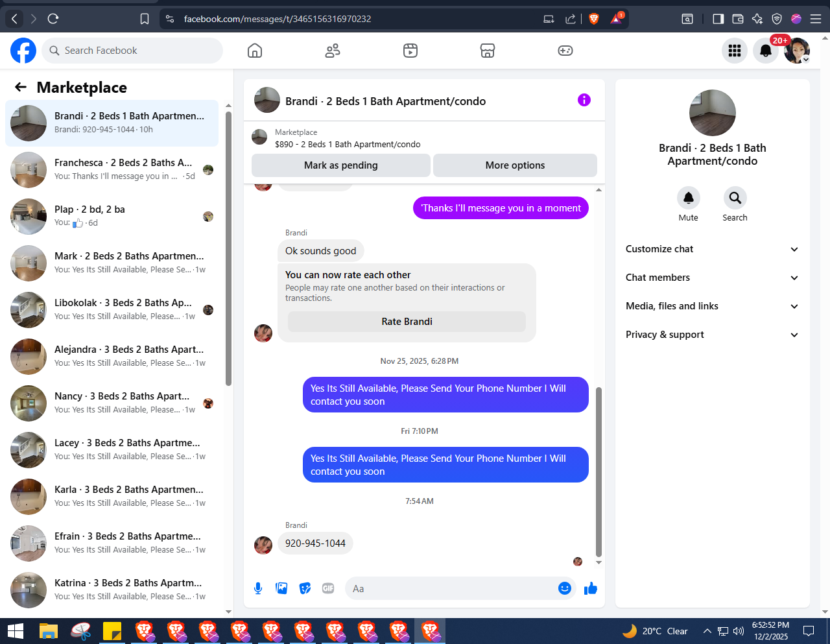830x644 pixels.
Task: Click 'Thanks I'll message you in a moment' bubble
Action: click(x=501, y=208)
